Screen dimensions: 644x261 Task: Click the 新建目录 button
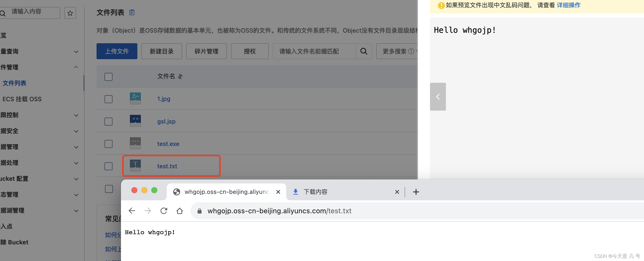coord(161,51)
